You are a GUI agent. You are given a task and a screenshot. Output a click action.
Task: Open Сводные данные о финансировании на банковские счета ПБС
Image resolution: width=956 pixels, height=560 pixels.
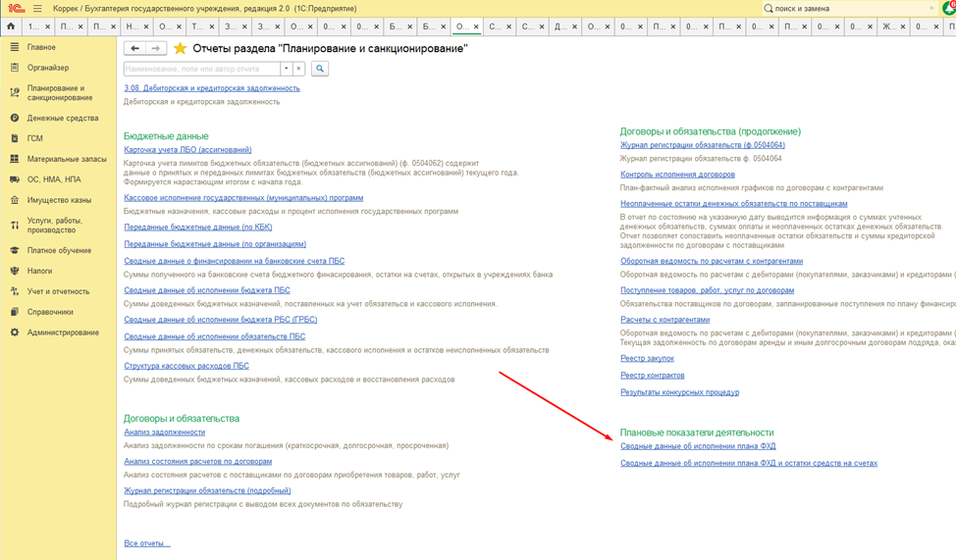[x=235, y=262]
